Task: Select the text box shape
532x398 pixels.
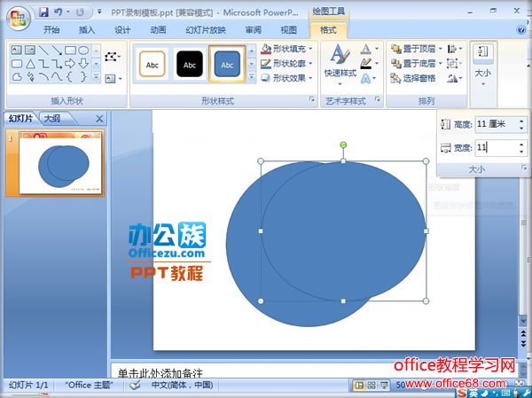Action: [16, 51]
